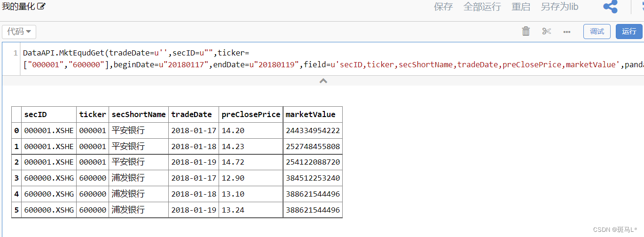Click 另存为lib
The image size is (644, 237).
click(x=559, y=7)
